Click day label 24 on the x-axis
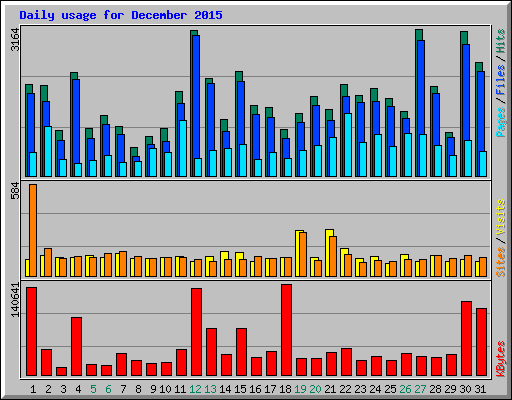 [x=375, y=389]
